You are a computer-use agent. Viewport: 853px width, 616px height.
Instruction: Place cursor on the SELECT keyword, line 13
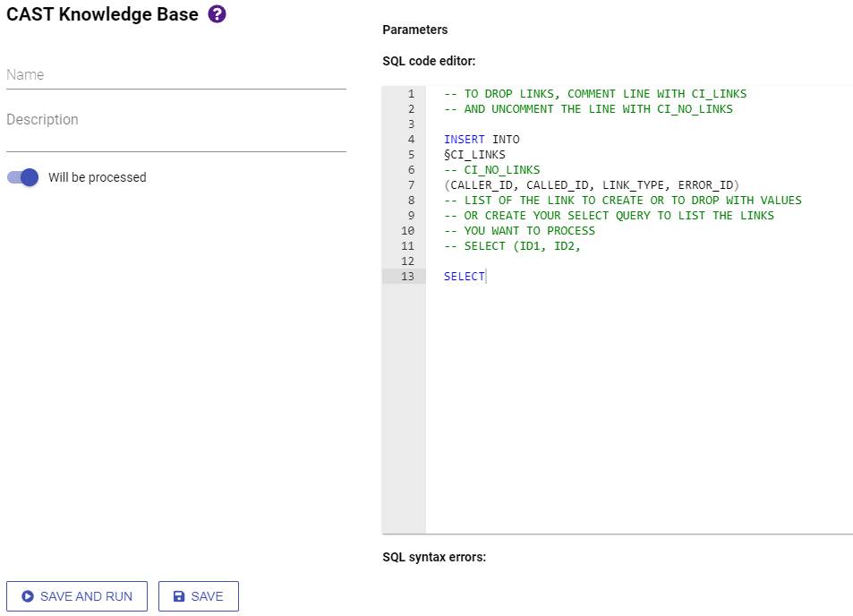point(464,277)
